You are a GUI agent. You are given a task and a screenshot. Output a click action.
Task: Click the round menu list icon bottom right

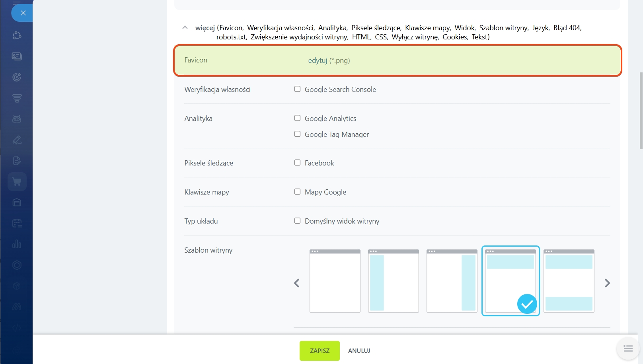(x=628, y=349)
